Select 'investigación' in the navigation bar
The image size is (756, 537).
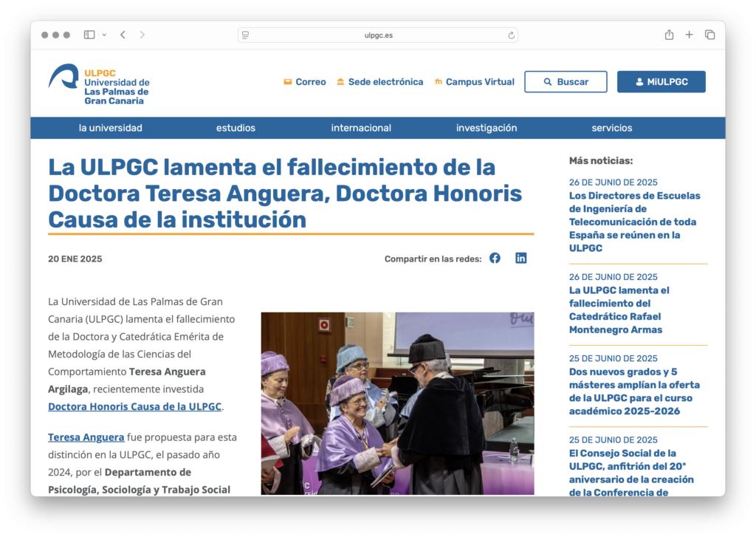coord(486,128)
